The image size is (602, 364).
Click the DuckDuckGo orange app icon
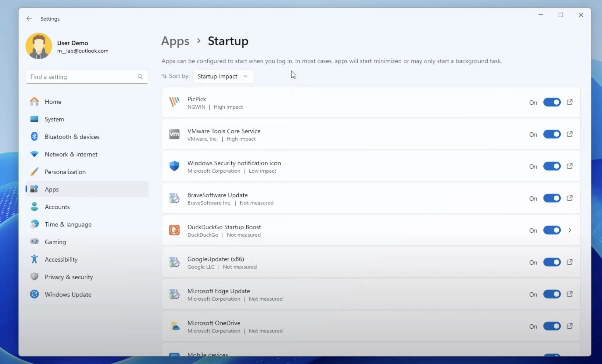coord(174,230)
